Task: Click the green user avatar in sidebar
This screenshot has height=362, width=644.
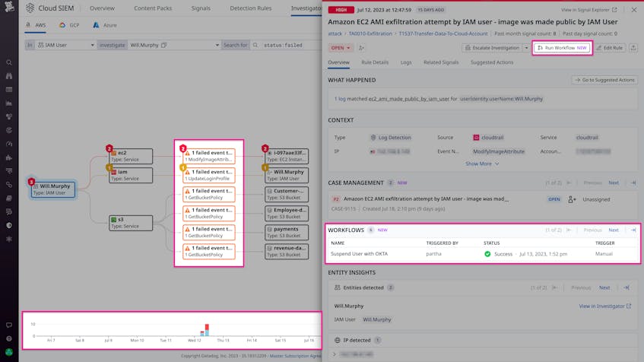Action: [x=9, y=352]
